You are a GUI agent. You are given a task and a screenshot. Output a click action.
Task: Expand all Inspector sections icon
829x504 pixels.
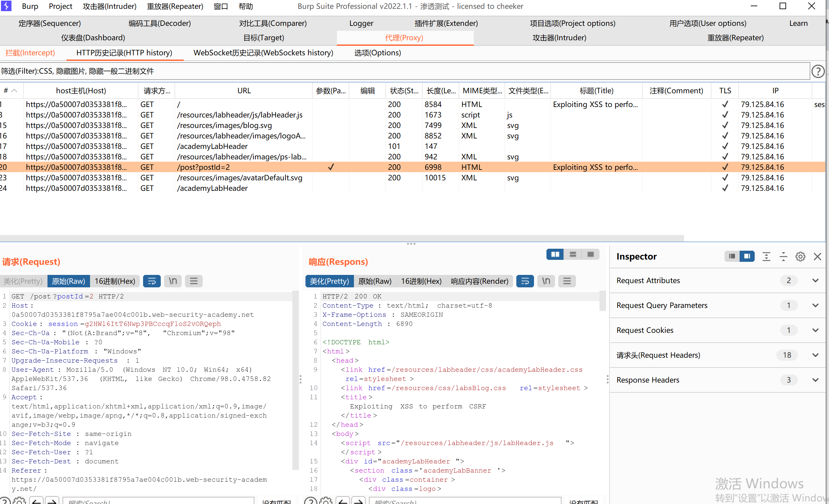coord(766,257)
